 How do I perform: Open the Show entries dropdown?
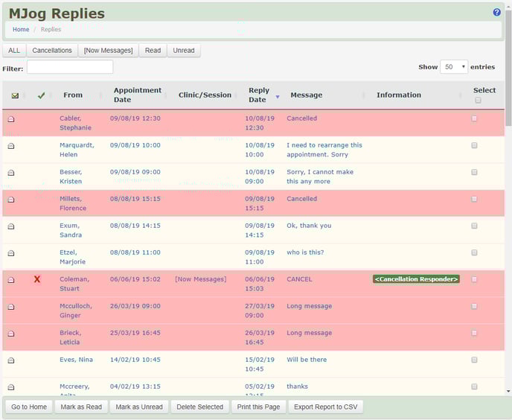454,67
